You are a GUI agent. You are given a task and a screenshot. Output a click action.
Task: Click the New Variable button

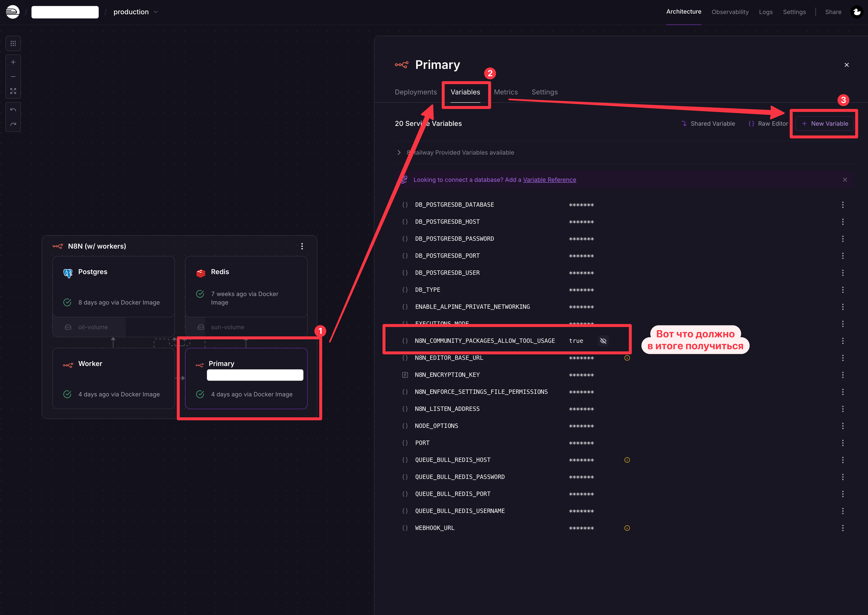825,124
